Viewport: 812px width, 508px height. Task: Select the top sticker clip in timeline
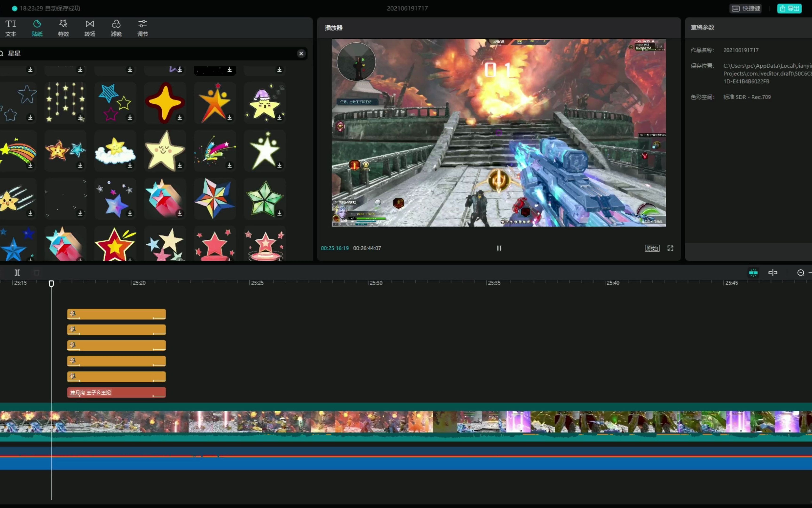[117, 314]
